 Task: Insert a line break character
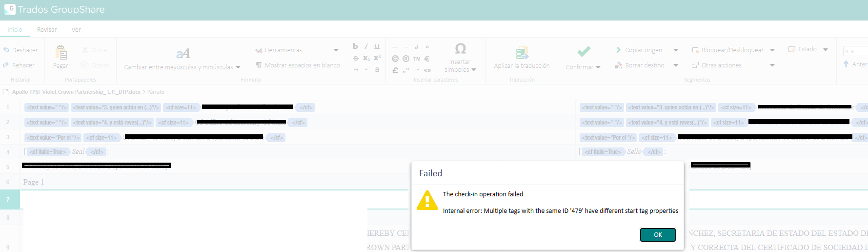click(x=417, y=47)
